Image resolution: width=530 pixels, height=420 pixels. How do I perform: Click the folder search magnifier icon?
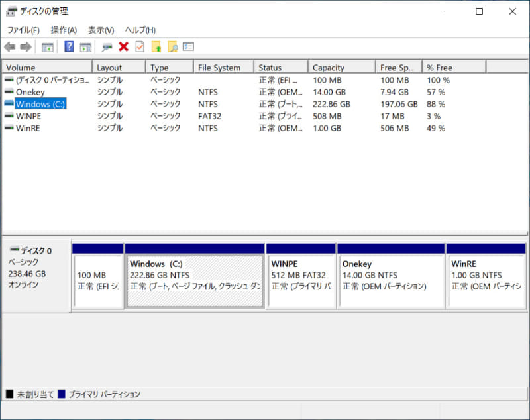[x=172, y=46]
